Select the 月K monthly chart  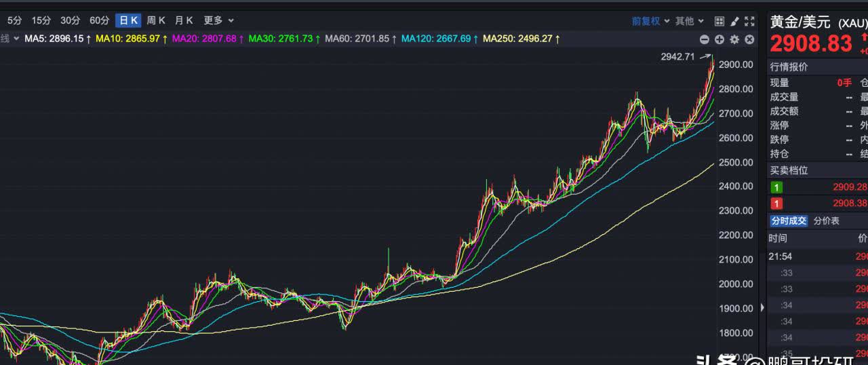(184, 20)
